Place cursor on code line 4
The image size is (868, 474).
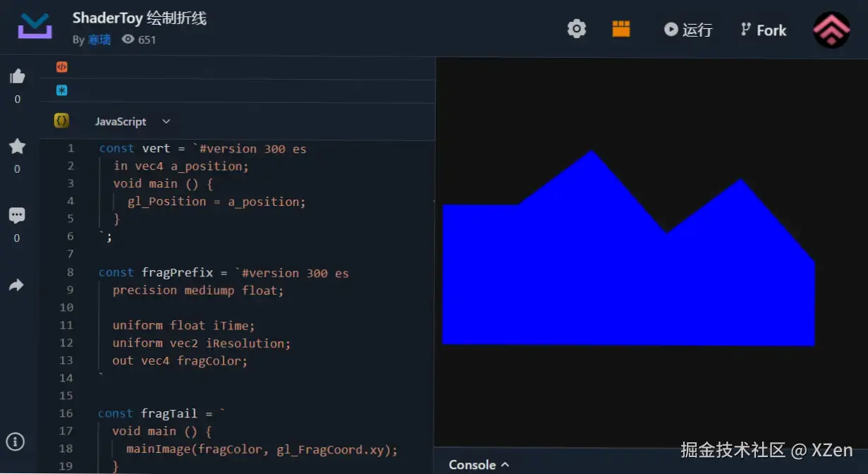tap(212, 201)
